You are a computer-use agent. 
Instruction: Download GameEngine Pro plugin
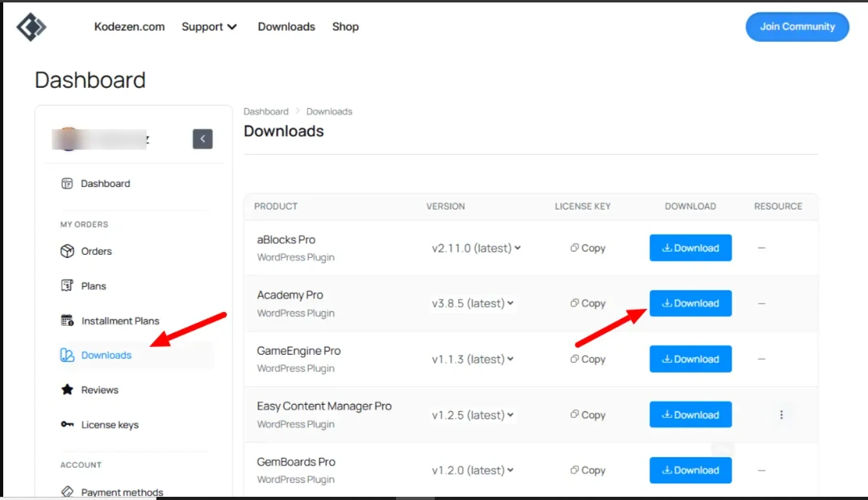[x=691, y=359]
